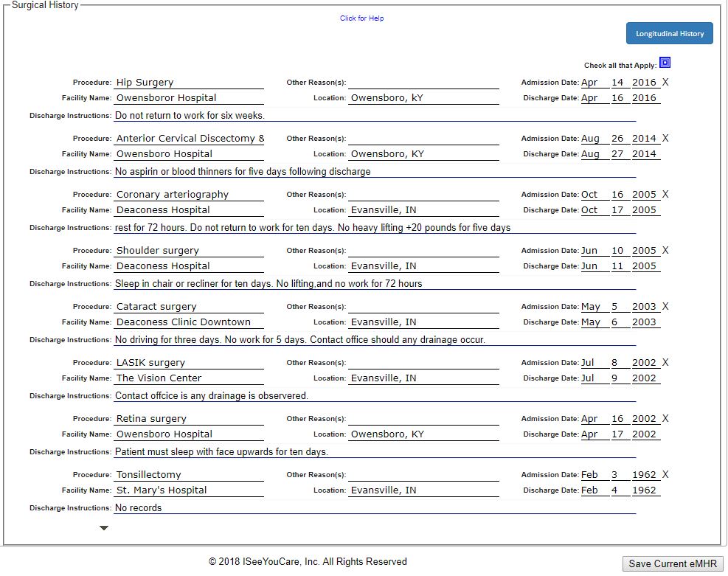Edit Tonsillectomy location Evansville, IN

424,490
